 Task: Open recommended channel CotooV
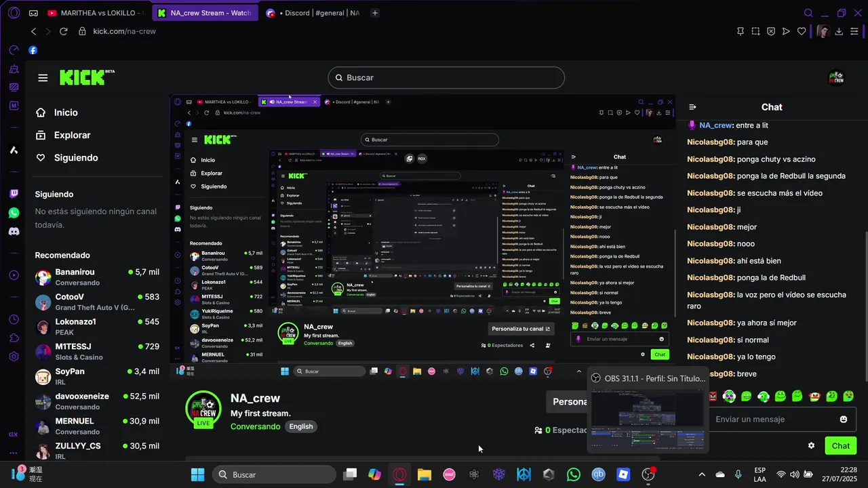tap(97, 302)
